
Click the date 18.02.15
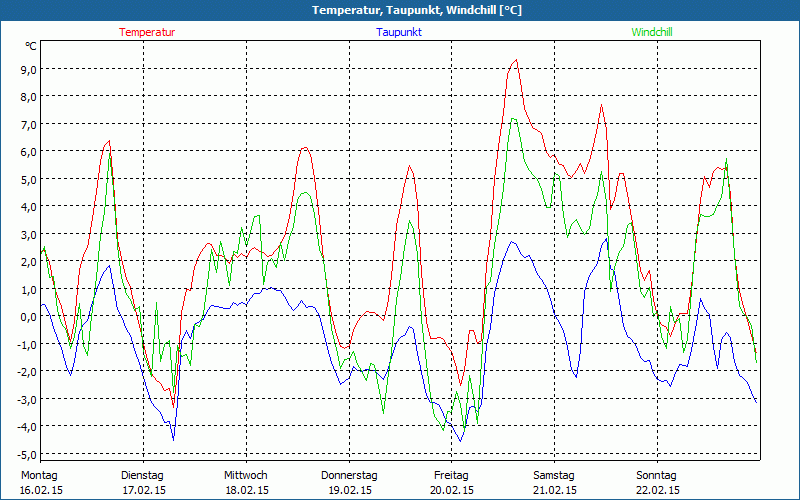247,490
